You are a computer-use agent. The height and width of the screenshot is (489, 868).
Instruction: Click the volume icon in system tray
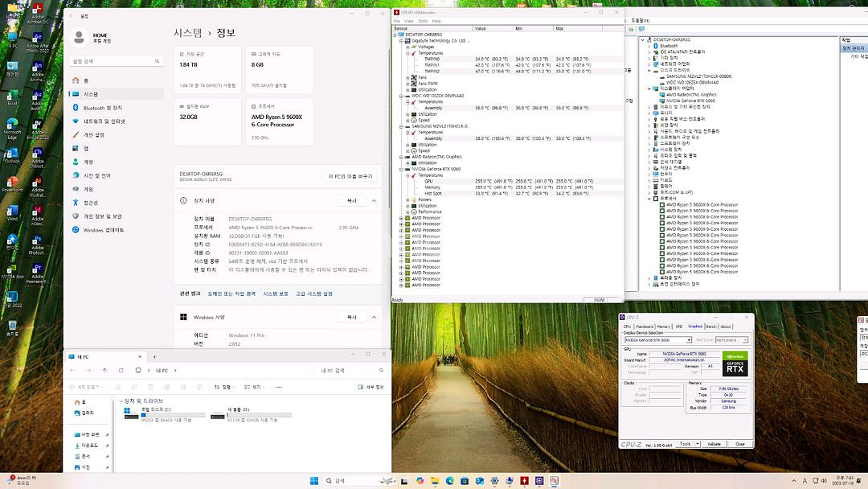[x=825, y=481]
